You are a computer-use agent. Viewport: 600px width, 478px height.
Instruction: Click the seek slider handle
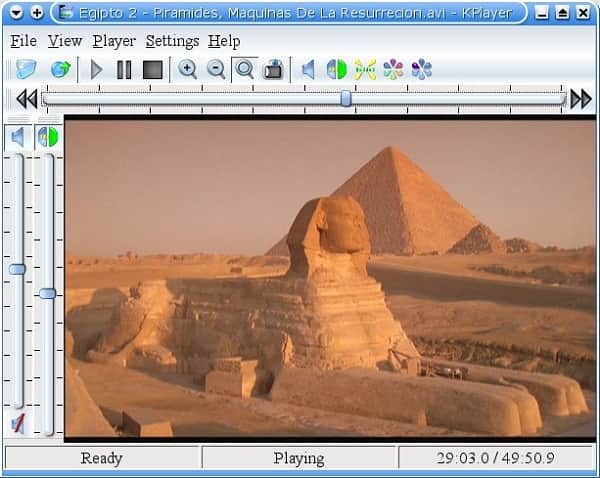[x=346, y=98]
